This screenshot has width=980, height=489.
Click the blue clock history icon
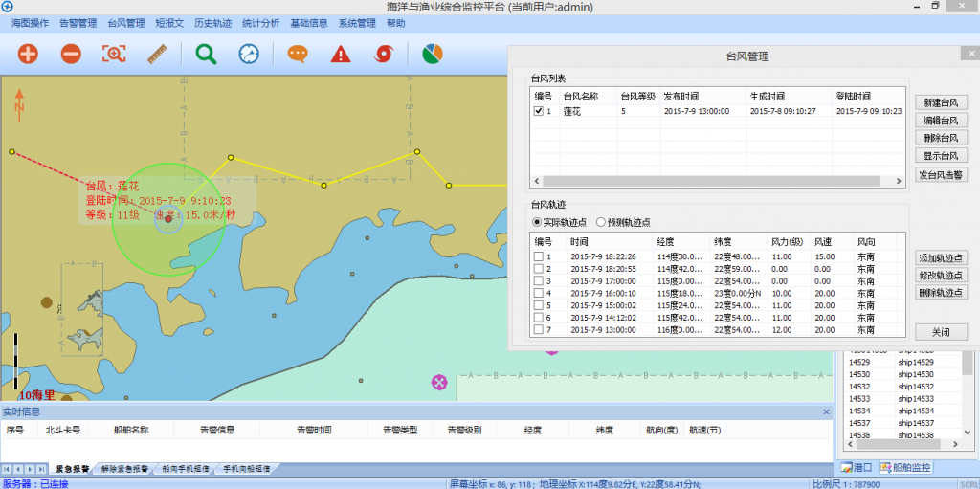[249, 54]
